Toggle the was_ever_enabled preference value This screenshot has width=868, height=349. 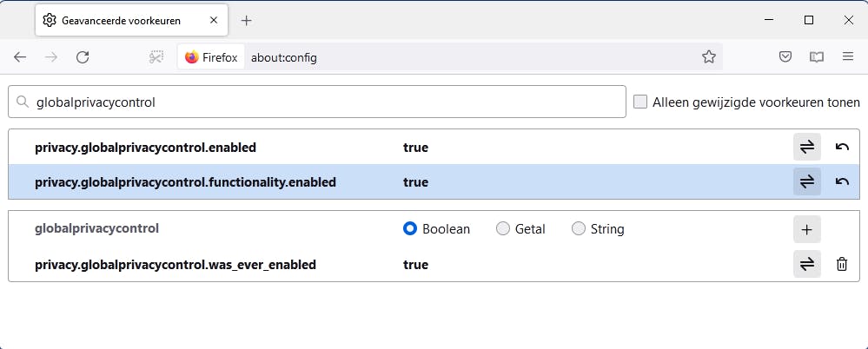tap(806, 264)
